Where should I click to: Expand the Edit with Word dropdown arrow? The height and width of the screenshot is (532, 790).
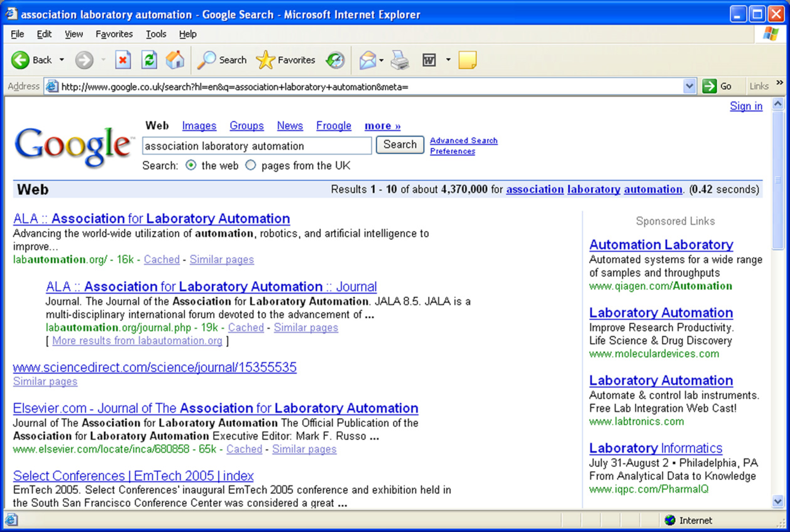click(448, 60)
